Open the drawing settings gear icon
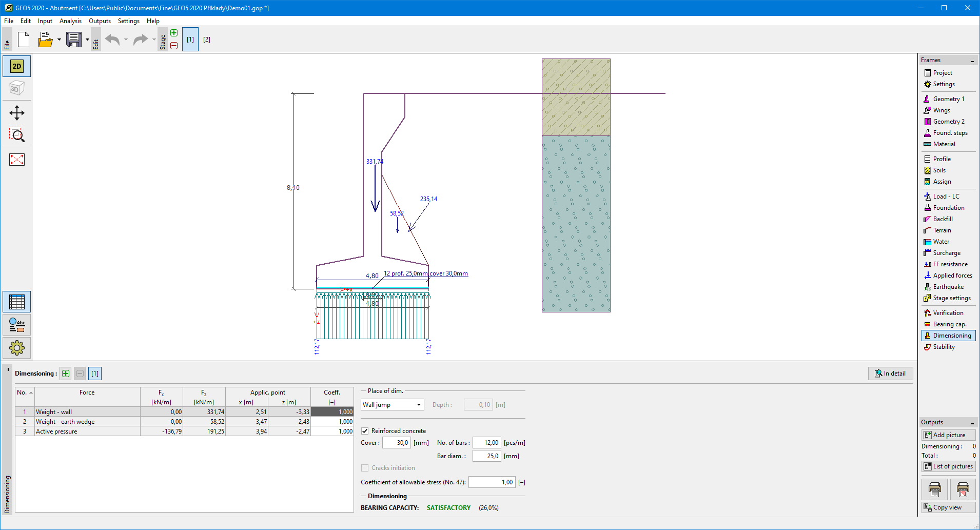The width and height of the screenshot is (980, 530). pos(17,348)
